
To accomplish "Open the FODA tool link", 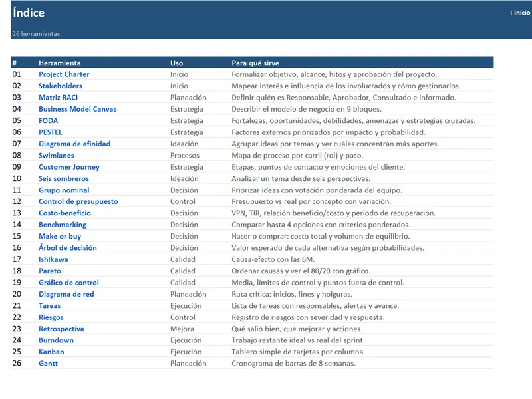I will pyautogui.click(x=48, y=120).
